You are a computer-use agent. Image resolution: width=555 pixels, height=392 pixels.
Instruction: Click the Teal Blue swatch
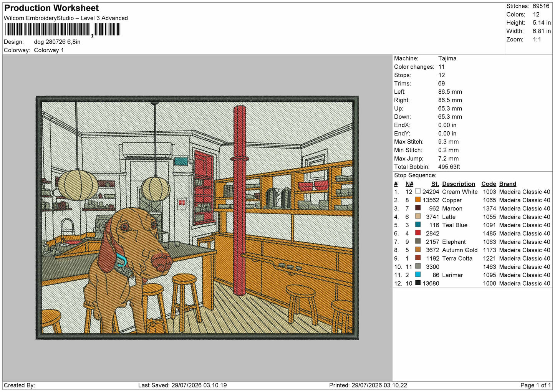pyautogui.click(x=418, y=225)
